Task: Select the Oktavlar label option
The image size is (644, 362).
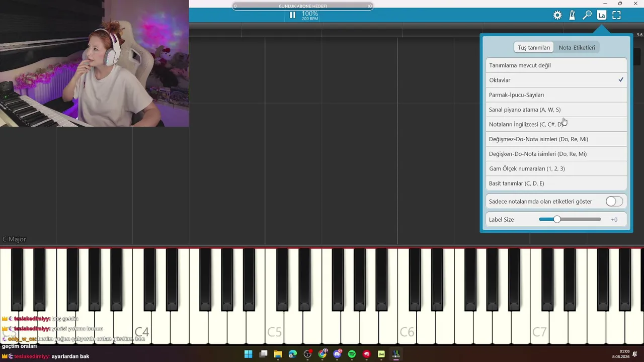Action: pos(556,80)
